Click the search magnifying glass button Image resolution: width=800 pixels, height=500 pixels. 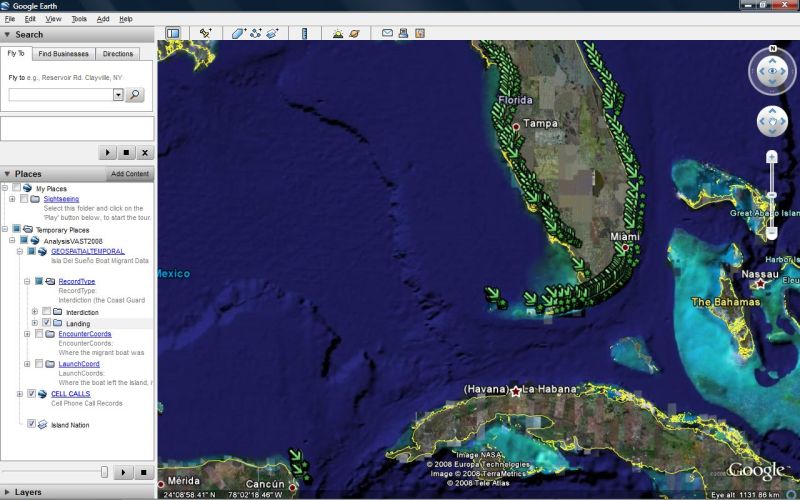click(135, 94)
